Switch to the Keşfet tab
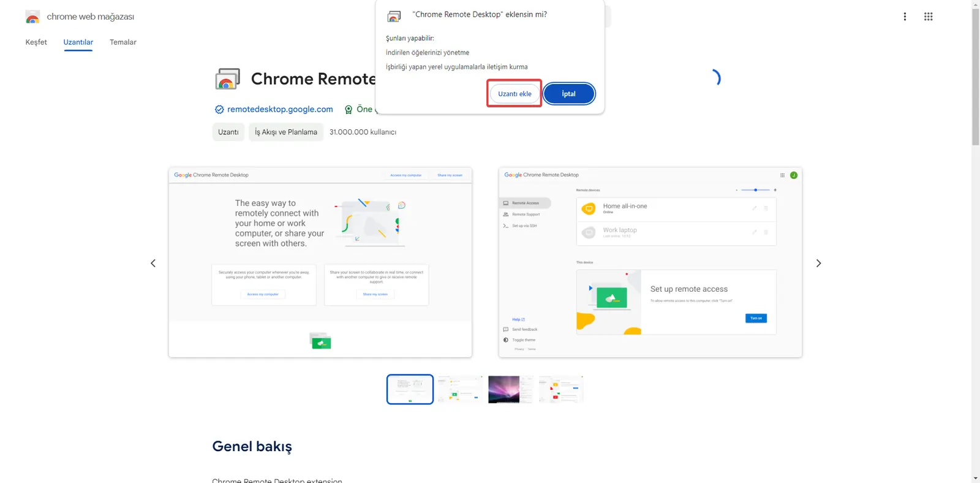980x483 pixels. click(36, 42)
